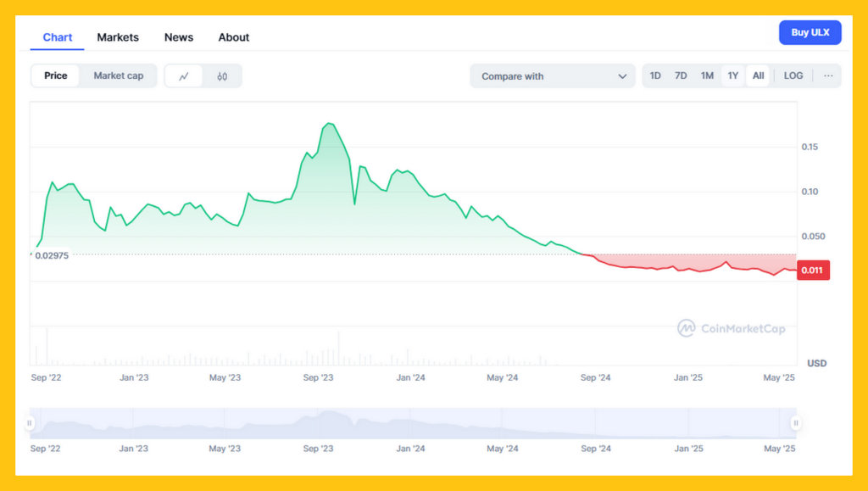868x491 pixels.
Task: Open the Chart tab
Action: (58, 37)
